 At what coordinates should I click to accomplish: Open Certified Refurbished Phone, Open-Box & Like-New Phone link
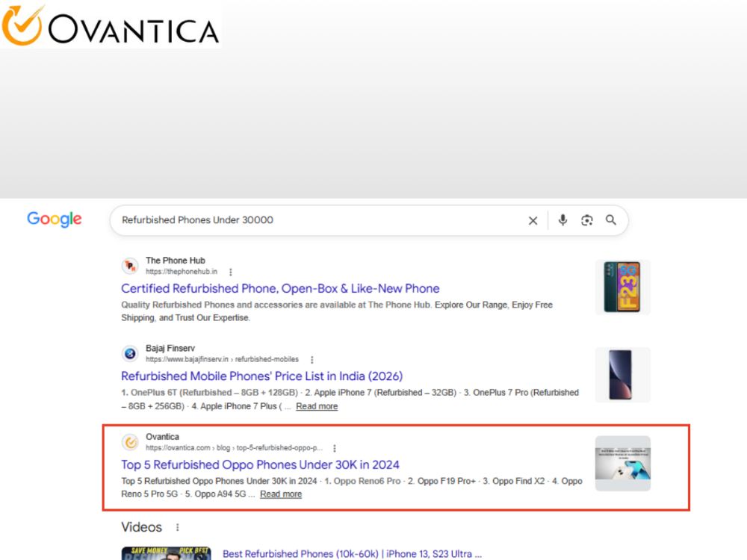point(280,288)
